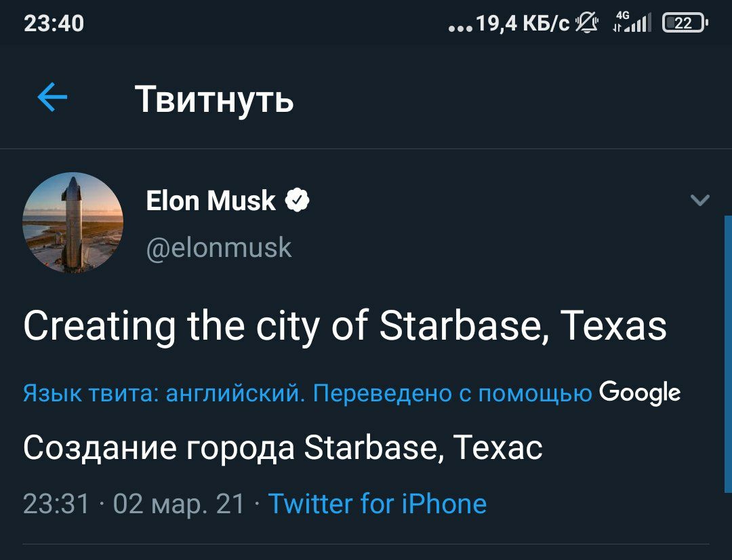Viewport: 732px width, 560px height.
Task: Open the Twitter for iPhone link
Action: (378, 504)
